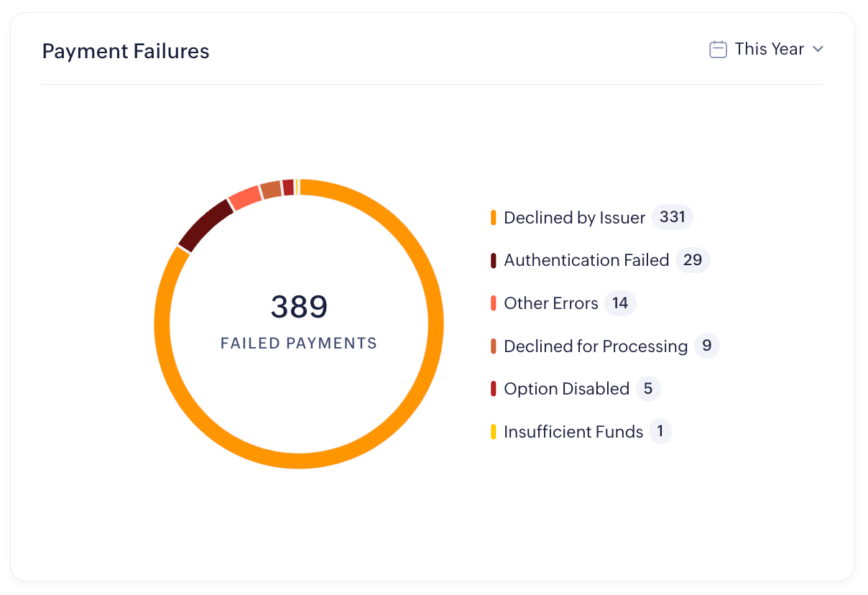The image size is (868, 595).
Task: Click the 331 count badge
Action: [x=673, y=217]
